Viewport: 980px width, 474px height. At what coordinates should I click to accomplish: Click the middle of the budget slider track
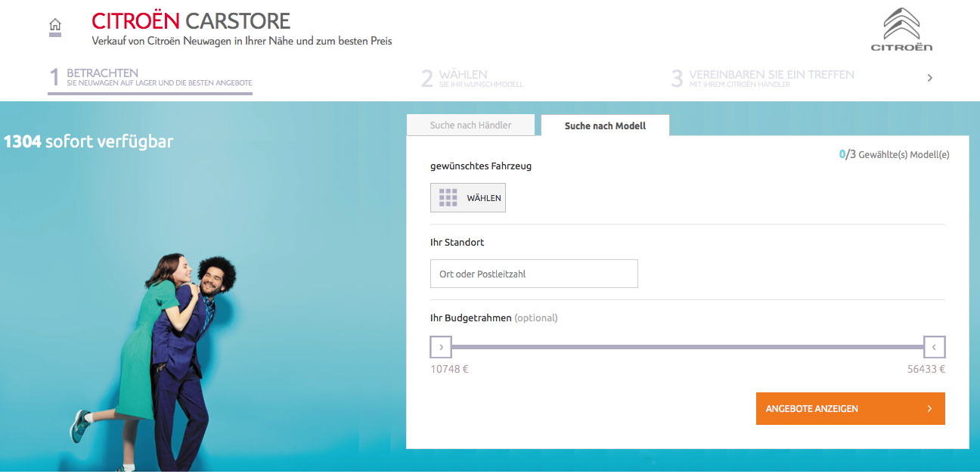tap(687, 347)
